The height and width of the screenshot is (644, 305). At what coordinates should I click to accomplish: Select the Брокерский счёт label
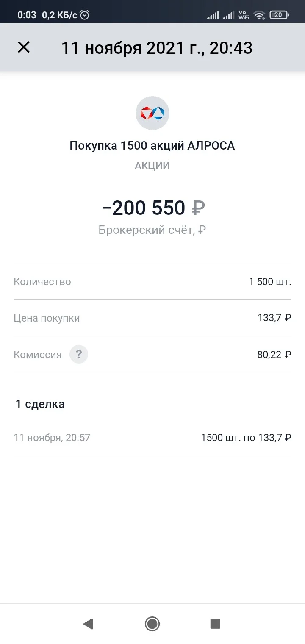point(152,230)
